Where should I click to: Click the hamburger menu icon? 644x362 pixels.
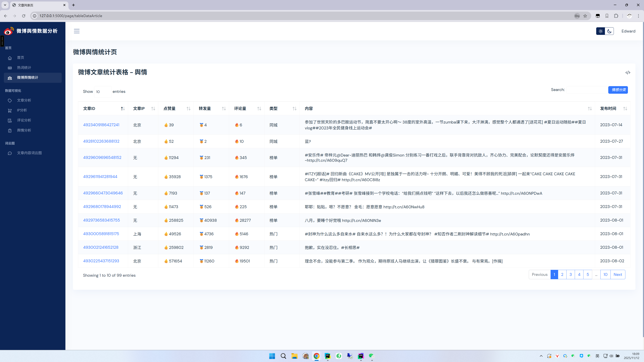pyautogui.click(x=76, y=31)
